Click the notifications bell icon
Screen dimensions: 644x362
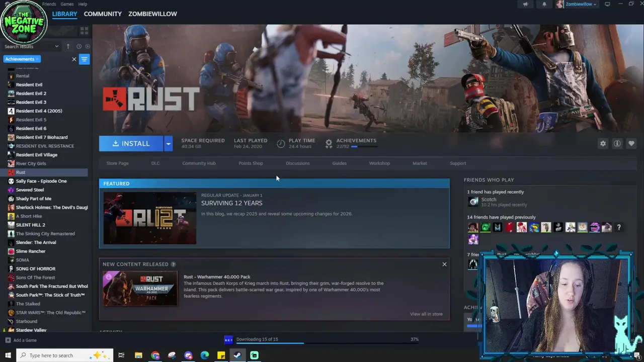[x=544, y=5]
